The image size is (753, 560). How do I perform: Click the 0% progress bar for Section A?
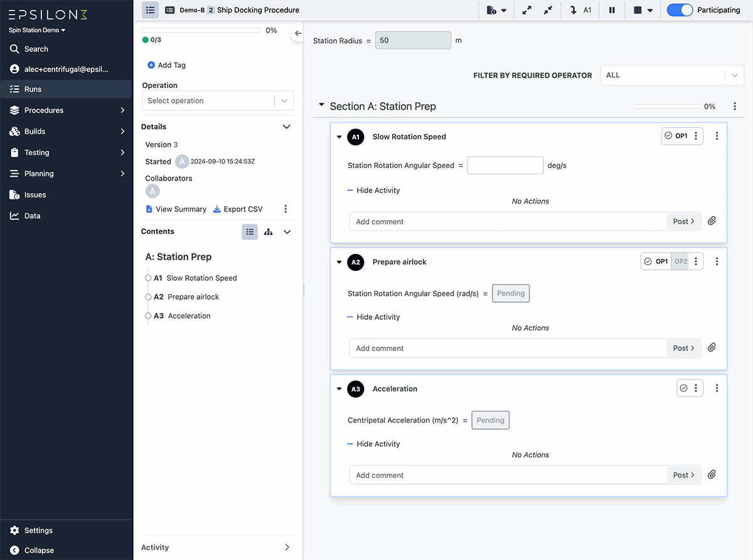pos(666,106)
